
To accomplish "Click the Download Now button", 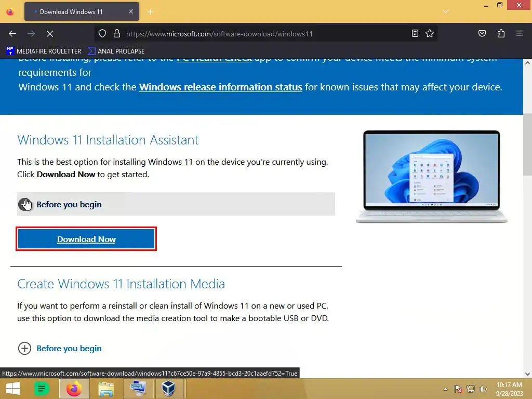I will pyautogui.click(x=86, y=239).
